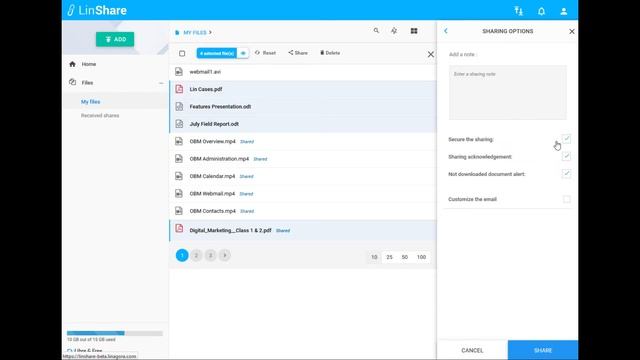Click the sharing note text area
Screen dimensions: 640x360
click(507, 92)
